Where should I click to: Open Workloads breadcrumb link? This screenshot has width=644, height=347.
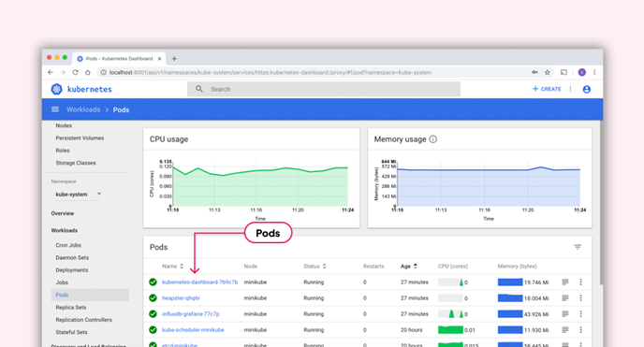click(83, 109)
